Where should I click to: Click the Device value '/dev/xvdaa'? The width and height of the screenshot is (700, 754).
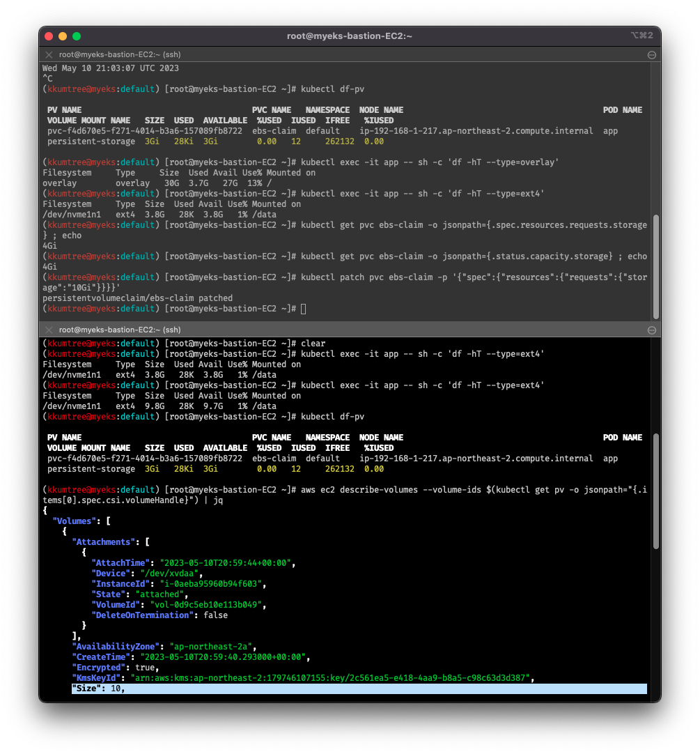point(169,574)
